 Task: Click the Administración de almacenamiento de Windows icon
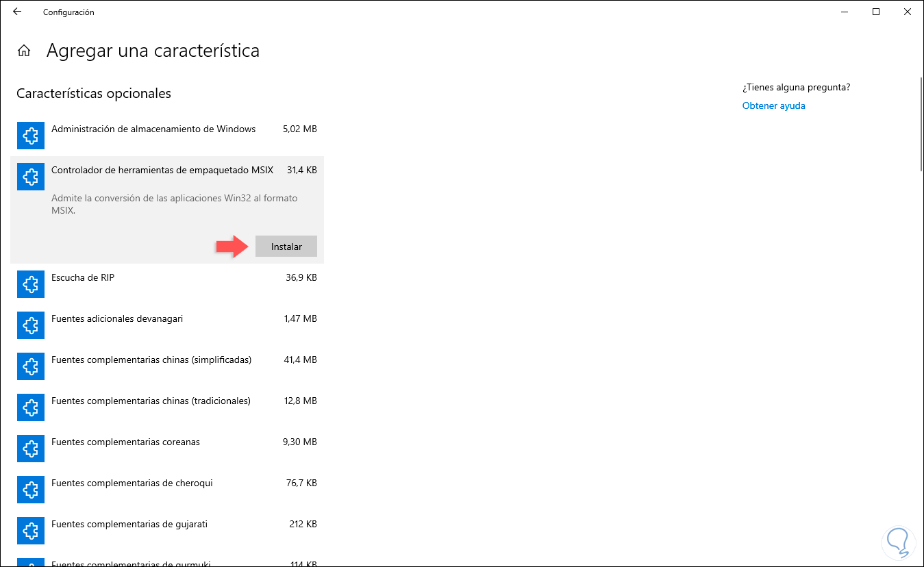click(31, 136)
